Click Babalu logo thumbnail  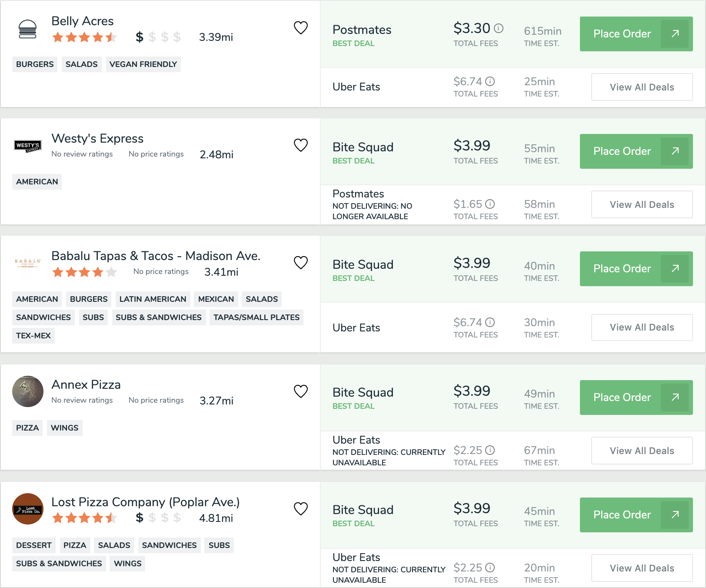28,263
